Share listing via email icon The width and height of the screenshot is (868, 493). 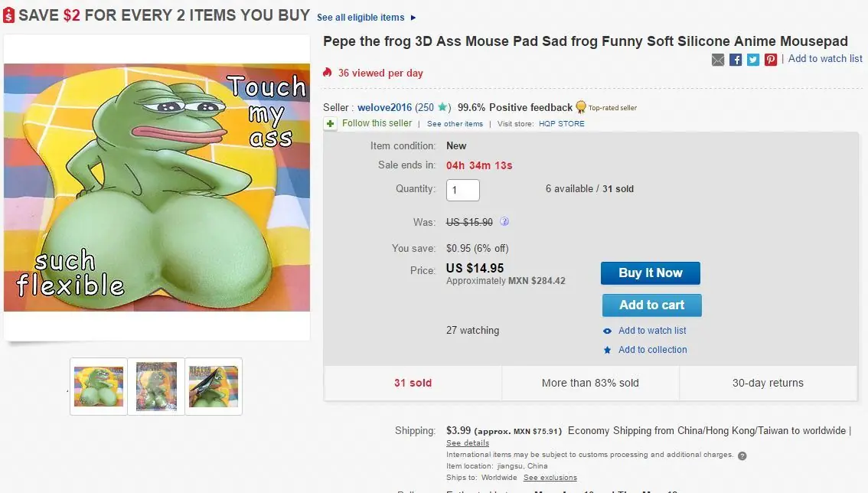click(718, 60)
